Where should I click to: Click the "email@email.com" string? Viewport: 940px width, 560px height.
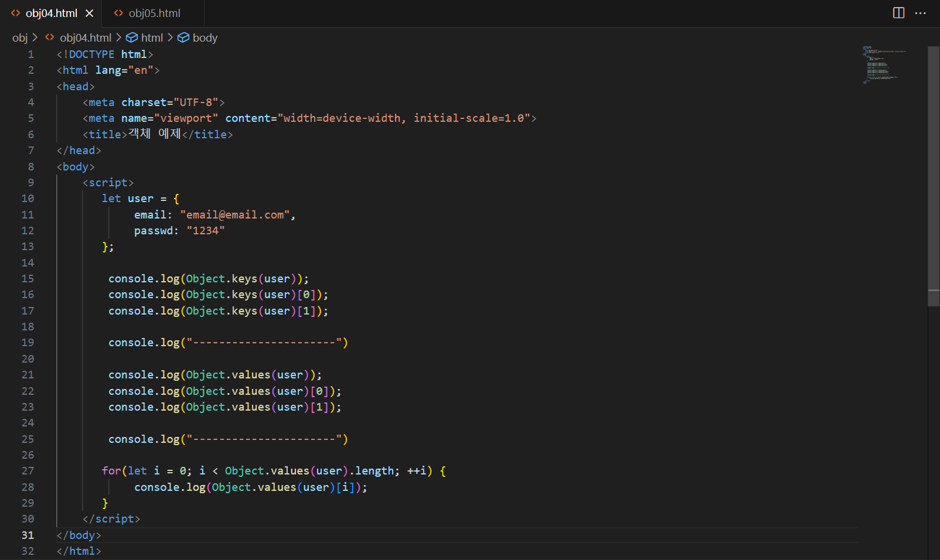pyautogui.click(x=234, y=215)
